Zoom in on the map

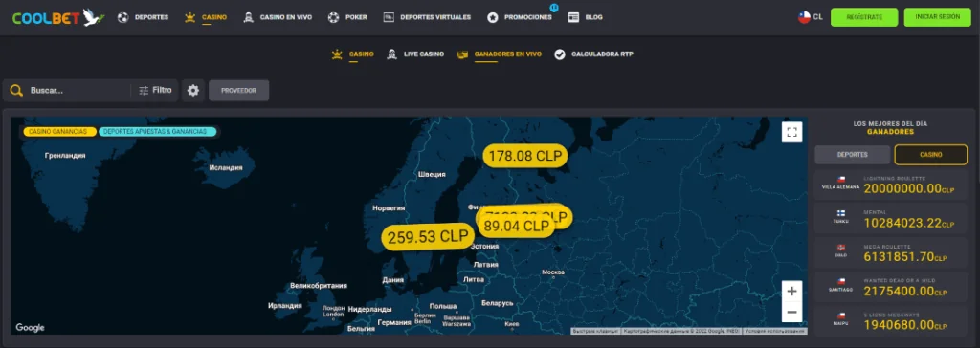pyautogui.click(x=791, y=292)
